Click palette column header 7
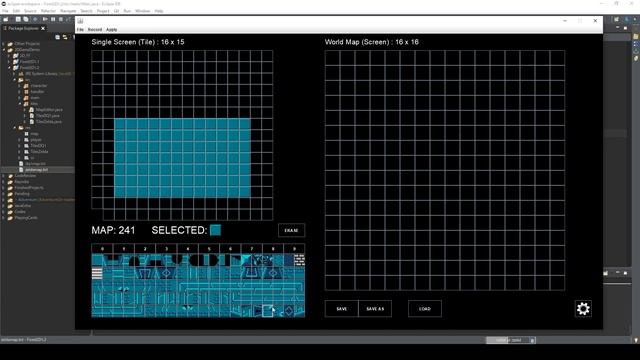This screenshot has width=640, height=360. (251, 249)
